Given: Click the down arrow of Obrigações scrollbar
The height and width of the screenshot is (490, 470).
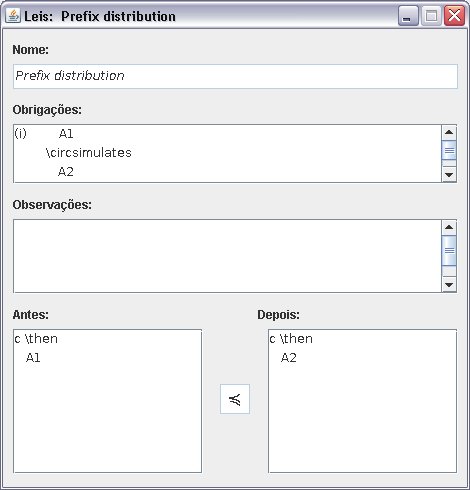Looking at the screenshot, I should [x=449, y=175].
